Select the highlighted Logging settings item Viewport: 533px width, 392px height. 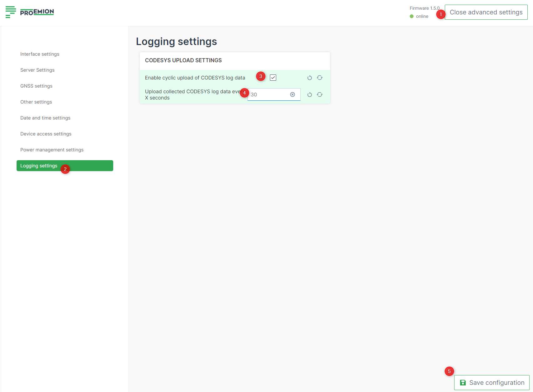[39, 166]
